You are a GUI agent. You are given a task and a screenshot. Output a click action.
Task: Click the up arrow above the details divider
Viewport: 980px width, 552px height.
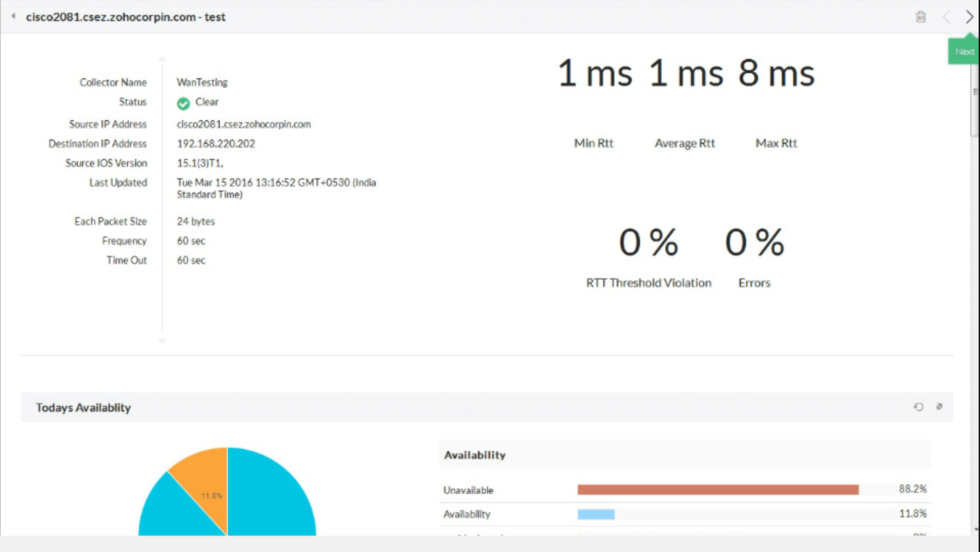click(163, 60)
